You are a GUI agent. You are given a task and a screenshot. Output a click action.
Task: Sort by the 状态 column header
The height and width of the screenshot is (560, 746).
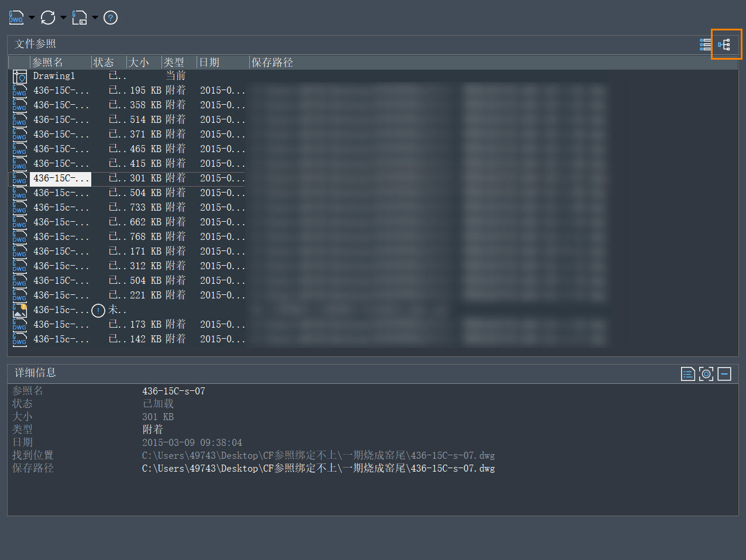[109, 63]
